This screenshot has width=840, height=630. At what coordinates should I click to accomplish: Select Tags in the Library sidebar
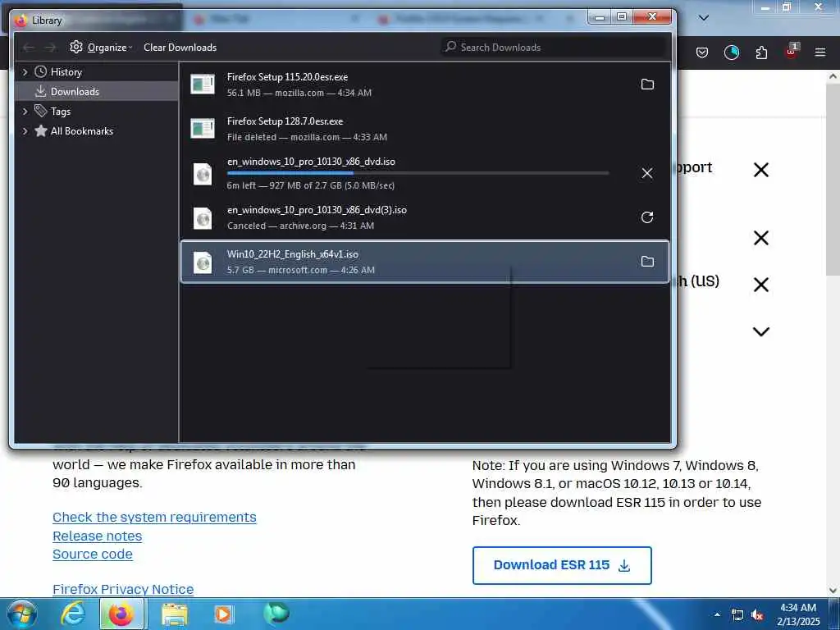pyautogui.click(x=97, y=111)
